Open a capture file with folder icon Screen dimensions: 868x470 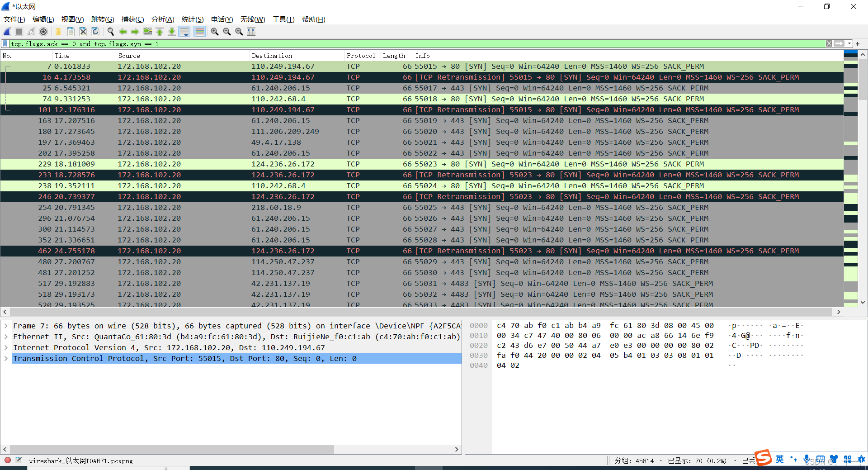58,32
